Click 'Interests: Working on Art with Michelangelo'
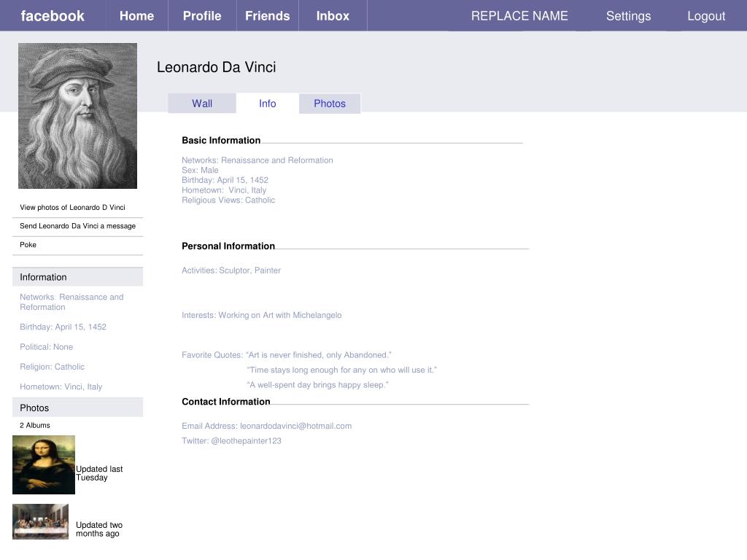Screen dimensions: 747x560 262,315
